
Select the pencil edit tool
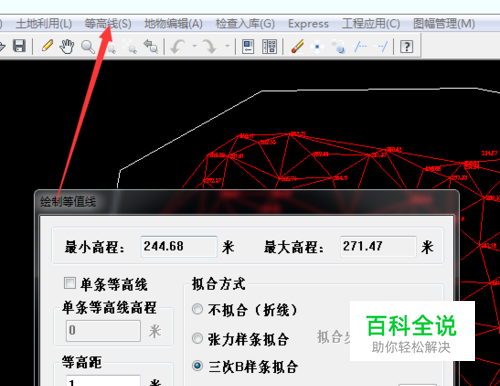[47, 45]
